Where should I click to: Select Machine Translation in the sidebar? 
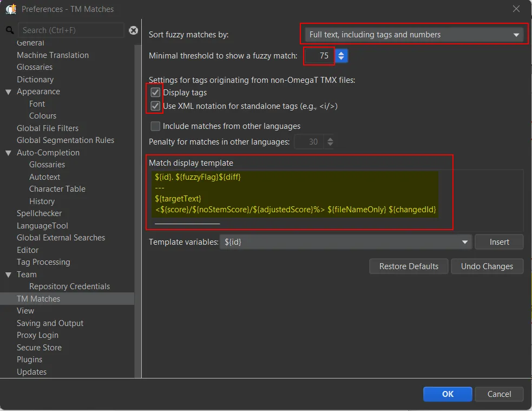point(52,55)
